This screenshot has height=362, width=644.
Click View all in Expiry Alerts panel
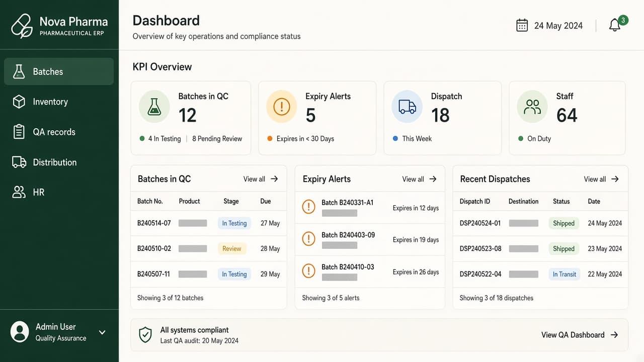coord(413,179)
